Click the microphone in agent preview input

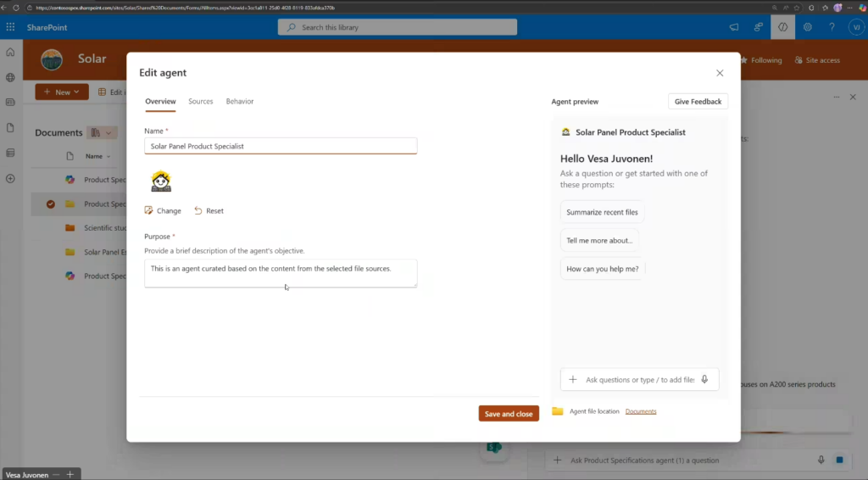704,380
